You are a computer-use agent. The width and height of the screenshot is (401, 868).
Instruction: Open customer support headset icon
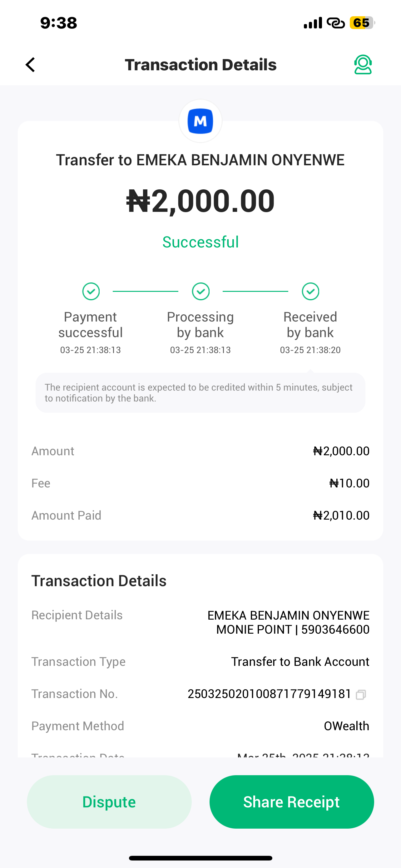[363, 64]
